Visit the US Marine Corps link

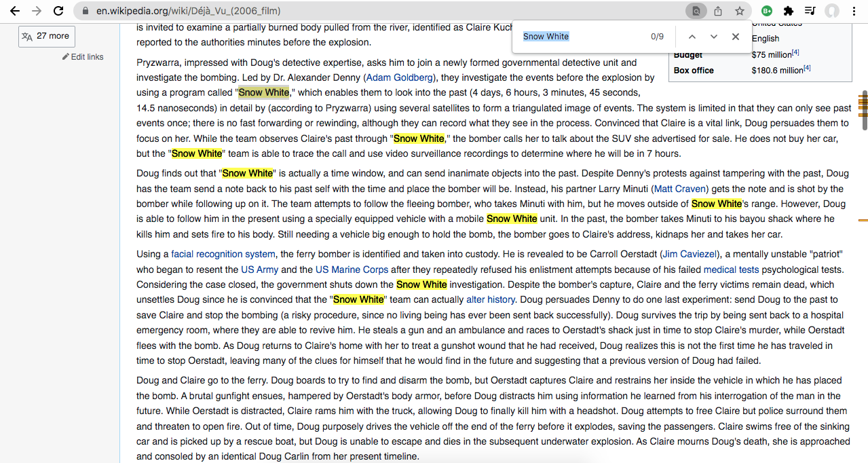(x=352, y=270)
